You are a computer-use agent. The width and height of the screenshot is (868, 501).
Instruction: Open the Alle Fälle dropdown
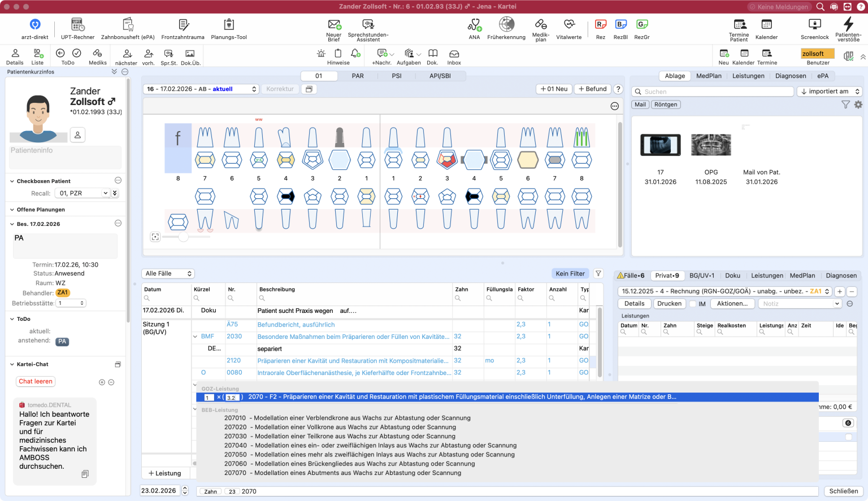point(168,273)
